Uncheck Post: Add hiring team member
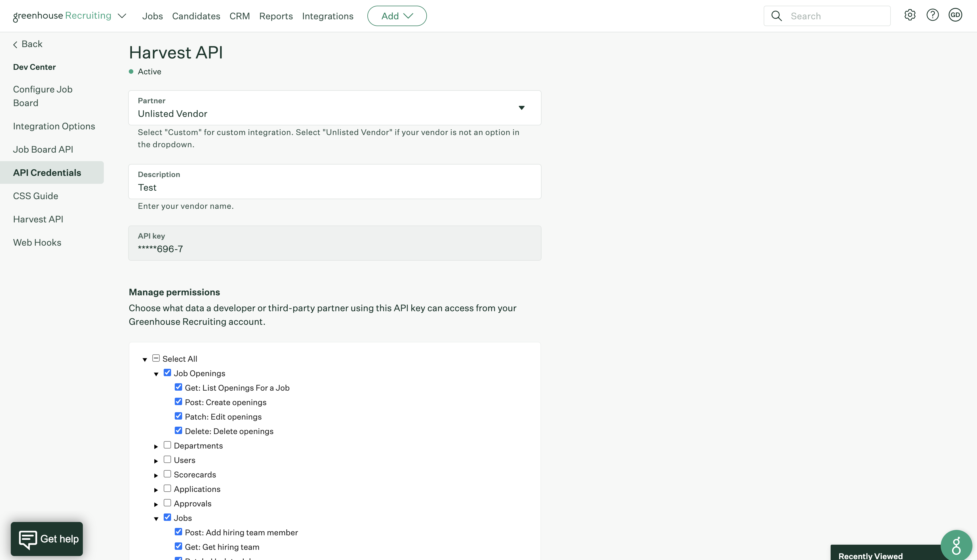The image size is (977, 560). point(178,532)
